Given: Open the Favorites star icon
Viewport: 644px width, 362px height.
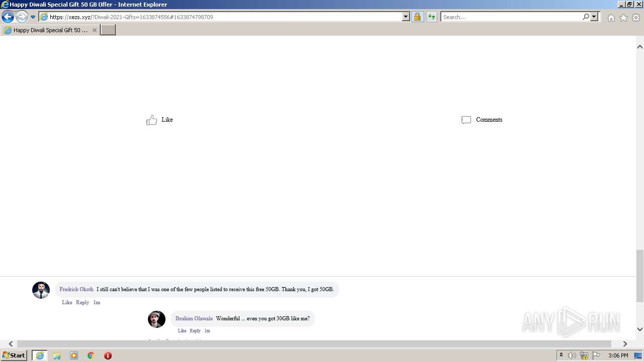Looking at the screenshot, I should point(623,18).
